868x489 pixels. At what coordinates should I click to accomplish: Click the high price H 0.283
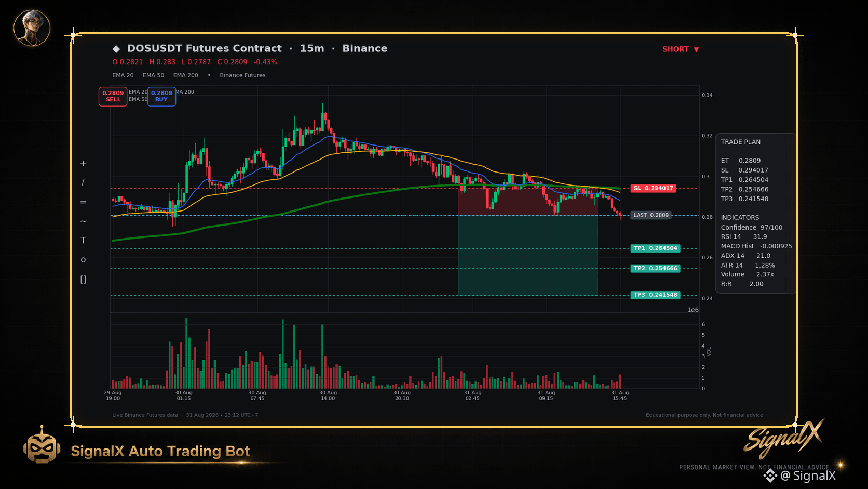(x=162, y=62)
